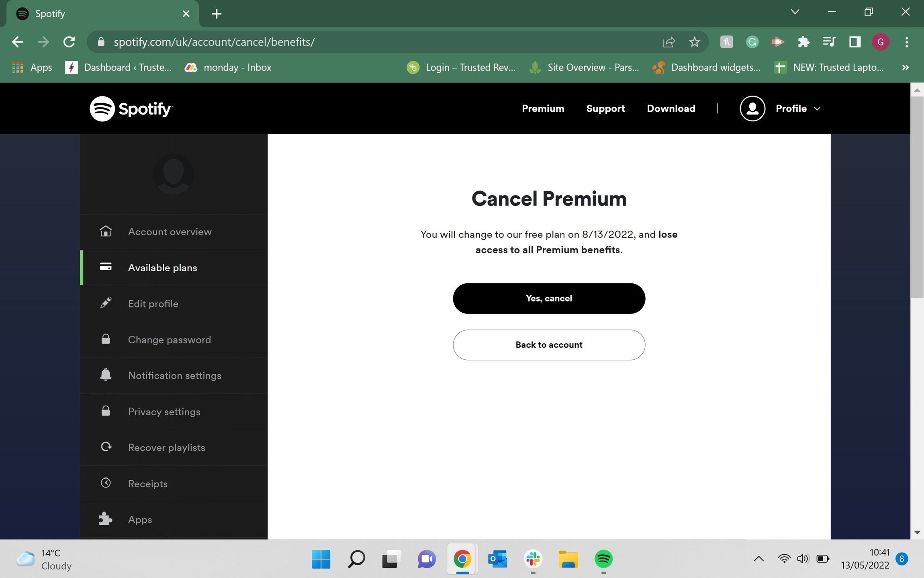Select Account overview in the sidebar
924x578 pixels.
click(174, 232)
